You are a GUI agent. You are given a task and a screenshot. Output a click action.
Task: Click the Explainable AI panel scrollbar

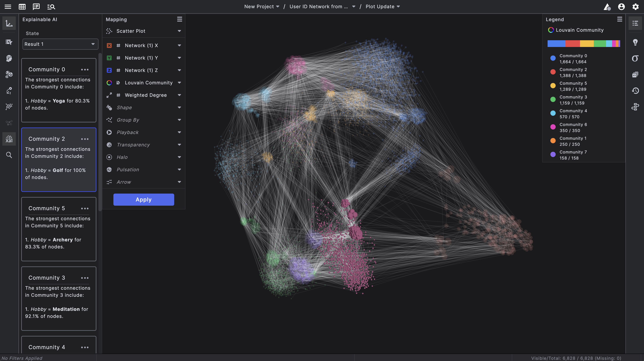(x=100, y=132)
